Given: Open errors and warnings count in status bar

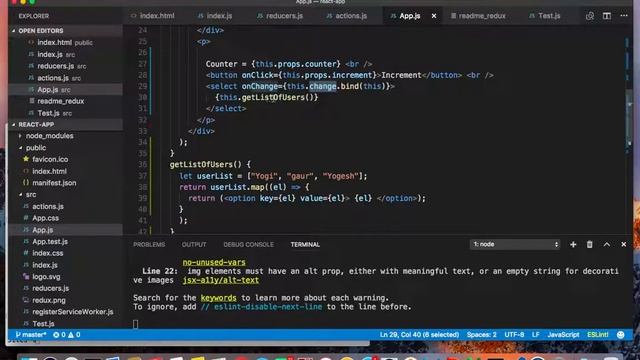Looking at the screenshot, I should pyautogui.click(x=67, y=335).
